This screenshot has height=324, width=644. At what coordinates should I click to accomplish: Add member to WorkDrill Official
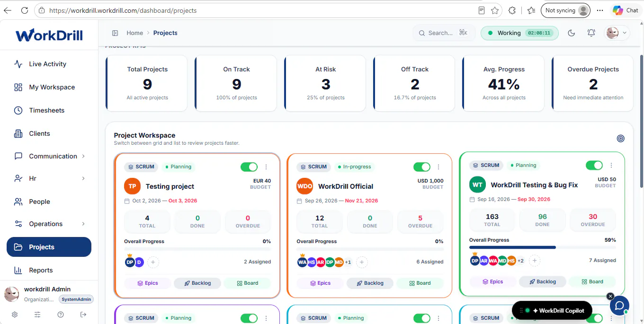point(362,262)
